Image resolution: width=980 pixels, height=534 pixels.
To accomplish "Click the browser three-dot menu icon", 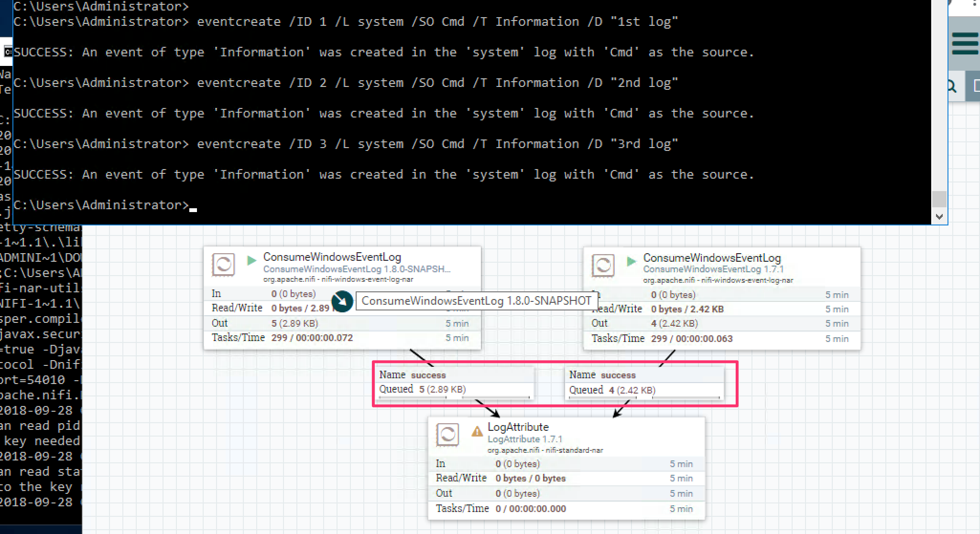I will point(974,3).
